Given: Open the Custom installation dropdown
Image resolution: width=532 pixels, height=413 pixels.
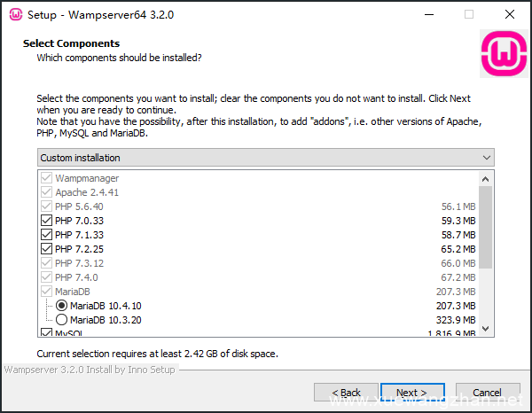Looking at the screenshot, I should [x=265, y=158].
